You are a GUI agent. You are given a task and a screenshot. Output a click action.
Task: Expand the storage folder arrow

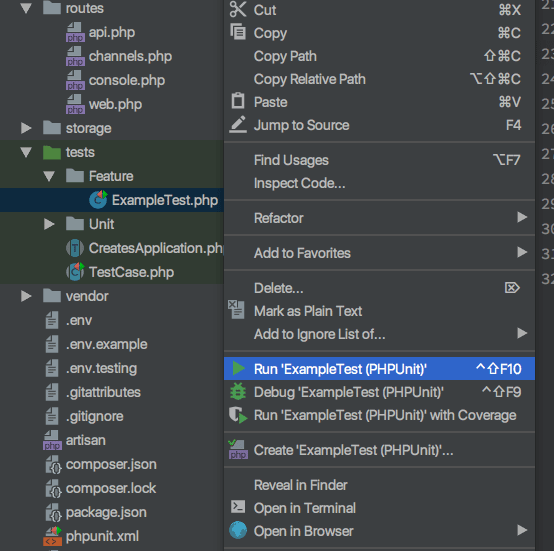[26, 128]
